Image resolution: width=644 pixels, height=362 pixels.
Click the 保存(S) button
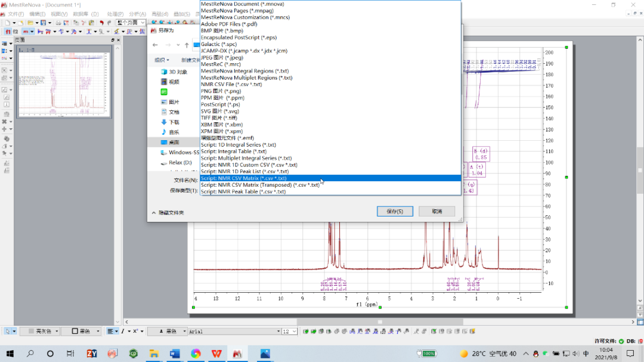[x=395, y=211]
